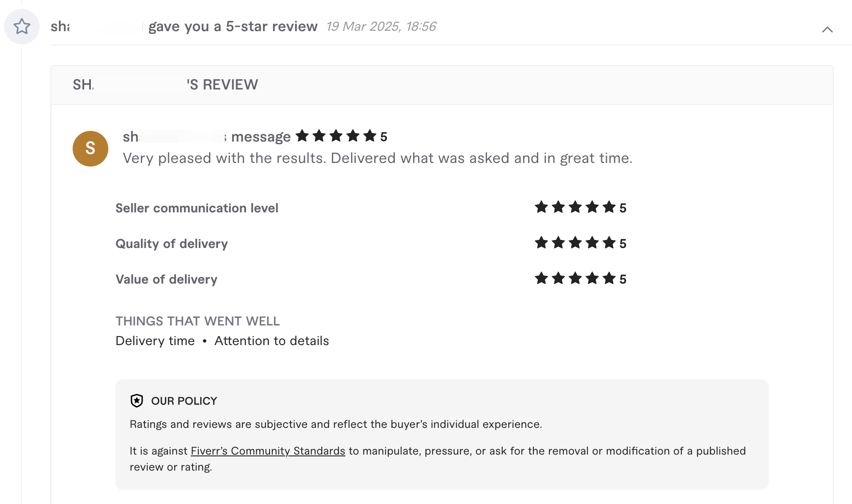Collapse the review section with the chevron
This screenshot has width=852, height=504.
click(x=827, y=29)
